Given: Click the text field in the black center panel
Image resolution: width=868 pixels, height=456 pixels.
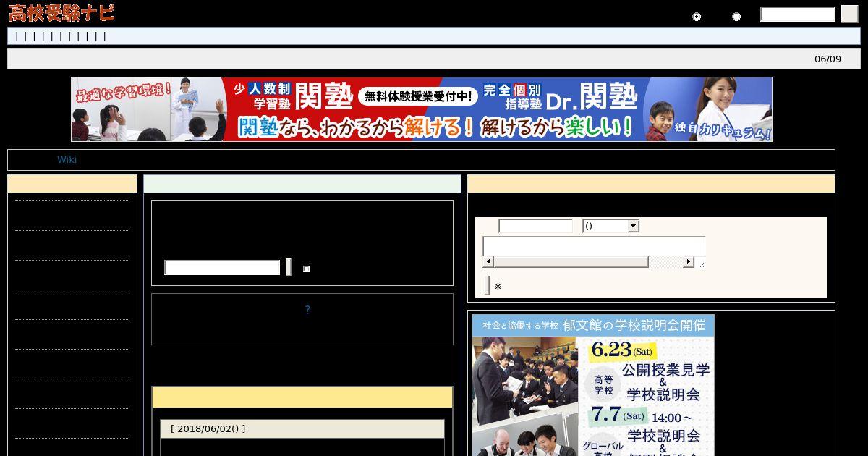Looking at the screenshot, I should 222,268.
